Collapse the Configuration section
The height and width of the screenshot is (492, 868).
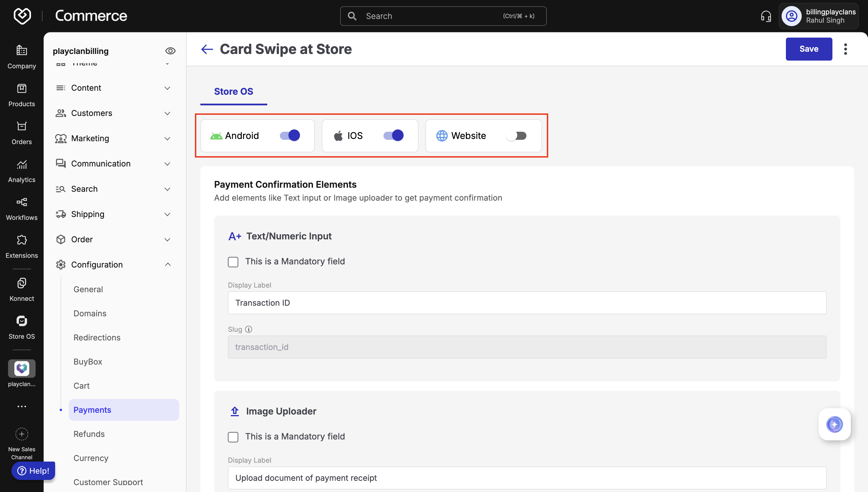coord(168,265)
